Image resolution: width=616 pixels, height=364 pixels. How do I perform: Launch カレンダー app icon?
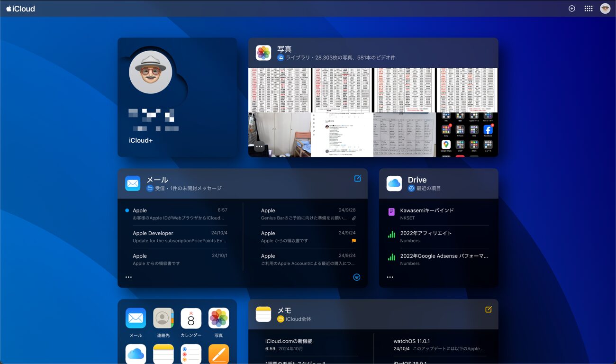tap(191, 318)
